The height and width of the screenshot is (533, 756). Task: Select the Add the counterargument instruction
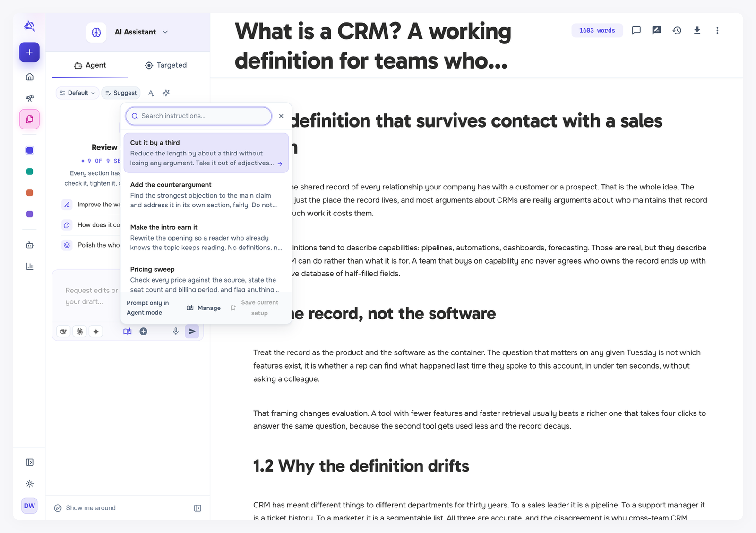click(206, 195)
